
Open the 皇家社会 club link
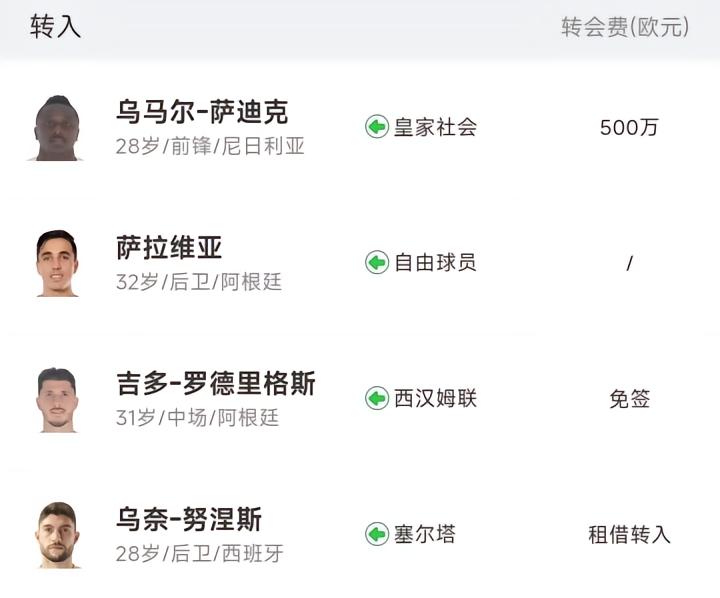pos(435,127)
